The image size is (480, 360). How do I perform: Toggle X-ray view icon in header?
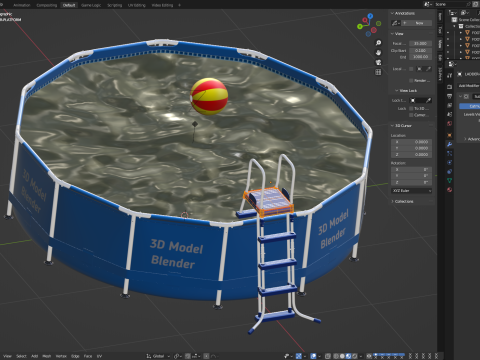(328, 356)
